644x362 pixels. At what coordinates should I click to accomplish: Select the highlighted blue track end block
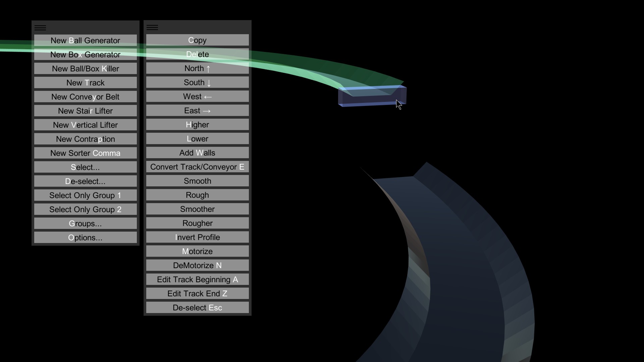click(372, 97)
